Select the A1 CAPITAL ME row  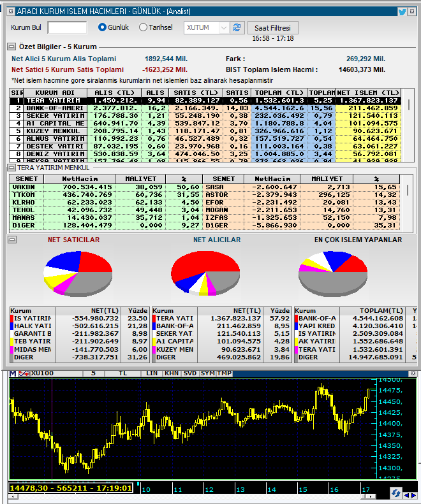(x=205, y=124)
